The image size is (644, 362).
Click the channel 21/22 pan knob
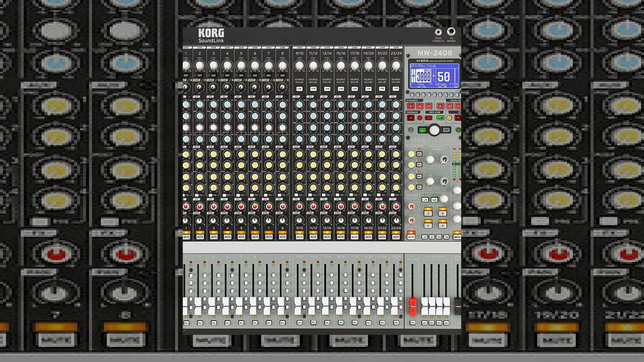pyautogui.click(x=382, y=221)
